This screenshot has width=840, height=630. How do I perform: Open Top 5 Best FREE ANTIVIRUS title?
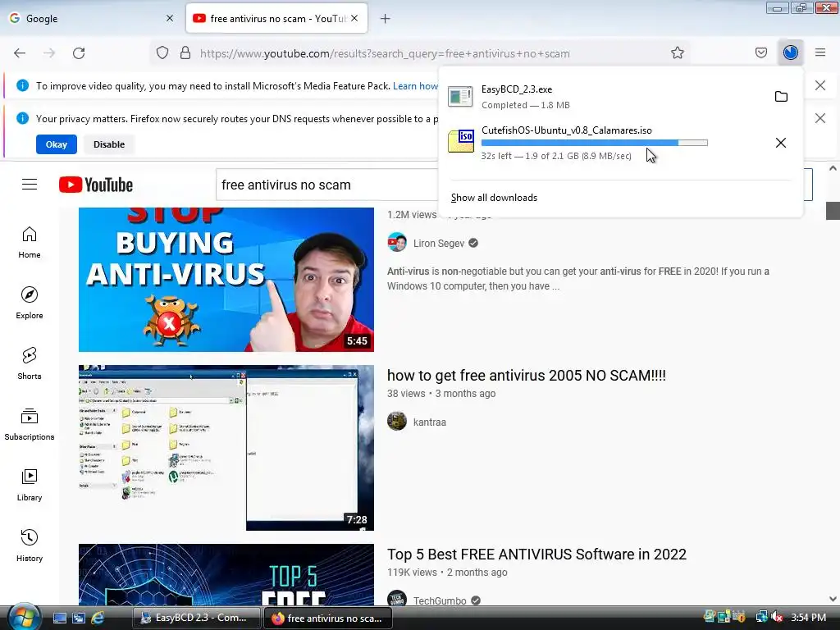[x=536, y=555]
